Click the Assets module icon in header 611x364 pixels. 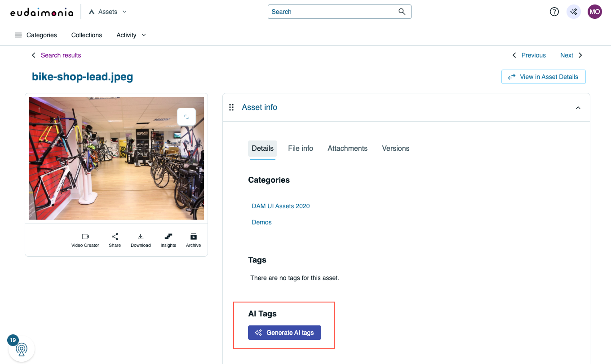tap(92, 12)
